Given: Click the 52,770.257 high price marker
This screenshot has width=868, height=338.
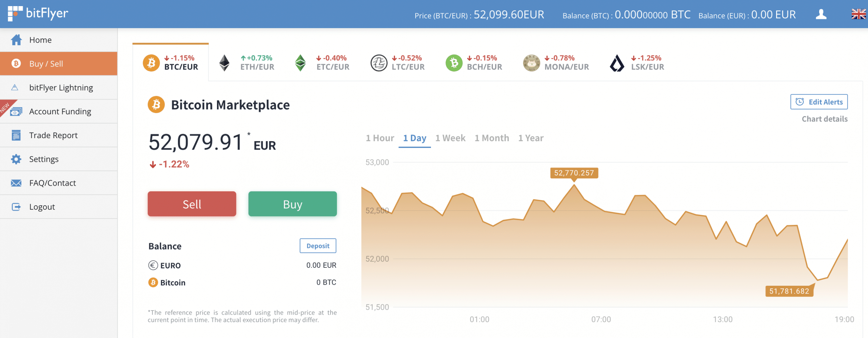Looking at the screenshot, I should 574,173.
